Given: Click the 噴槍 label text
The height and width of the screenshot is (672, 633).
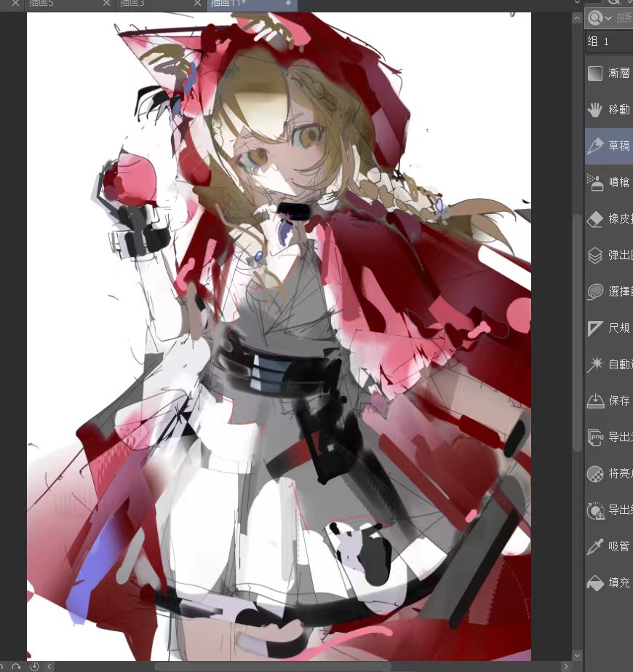Looking at the screenshot, I should [x=619, y=183].
